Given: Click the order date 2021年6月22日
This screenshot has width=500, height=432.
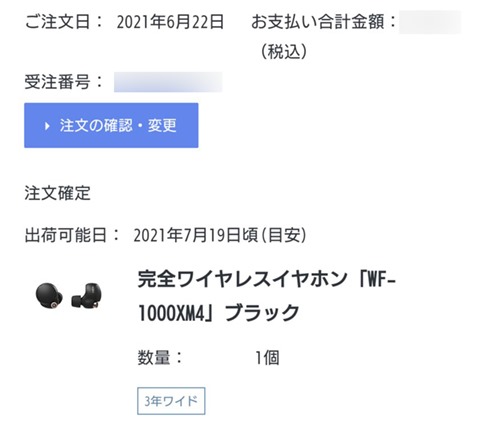Looking at the screenshot, I should (170, 22).
